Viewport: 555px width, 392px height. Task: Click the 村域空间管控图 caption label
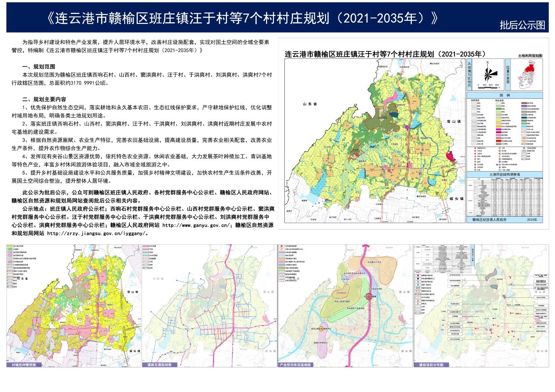pyautogui.click(x=24, y=365)
